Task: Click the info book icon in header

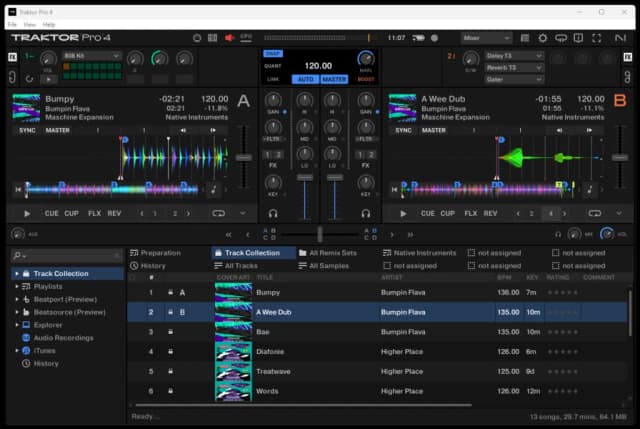Action: [578, 38]
